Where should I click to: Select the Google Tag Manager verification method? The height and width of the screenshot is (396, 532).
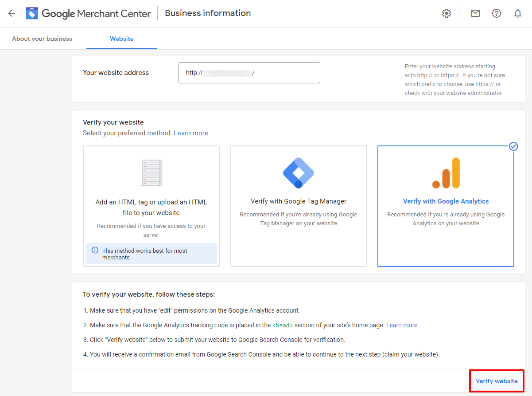pos(298,206)
